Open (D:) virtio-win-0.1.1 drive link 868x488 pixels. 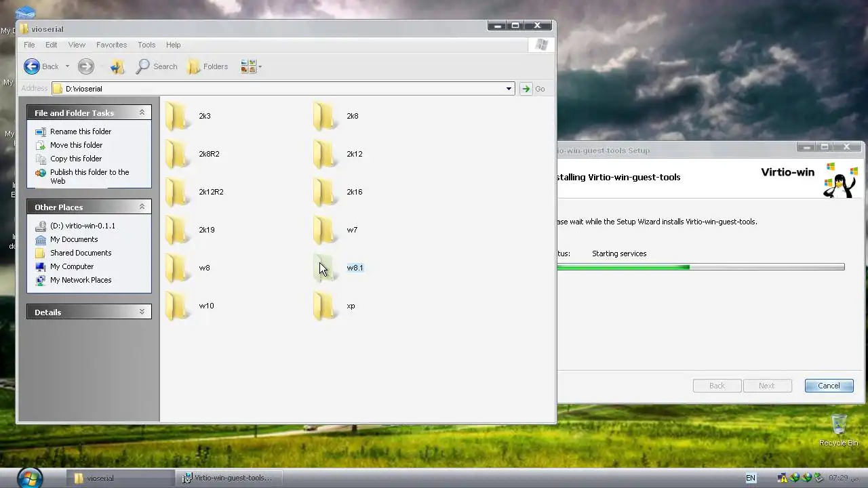tap(83, 226)
